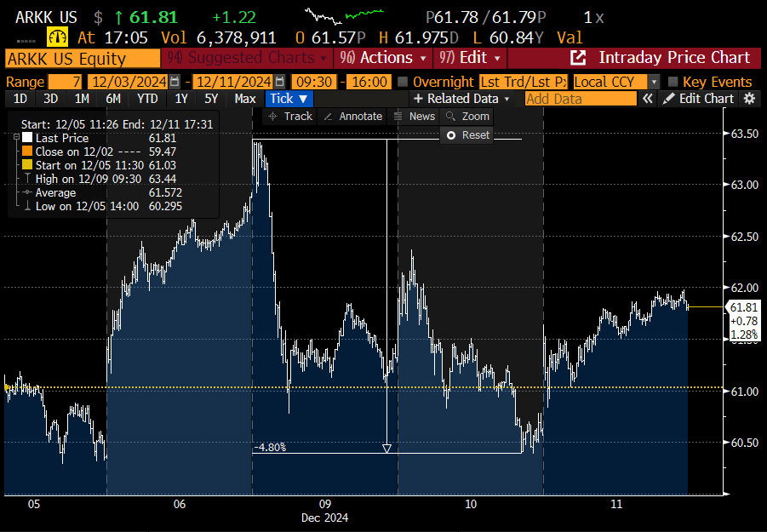Show News on chart
Screen dimensions: 767x532
click(x=415, y=117)
